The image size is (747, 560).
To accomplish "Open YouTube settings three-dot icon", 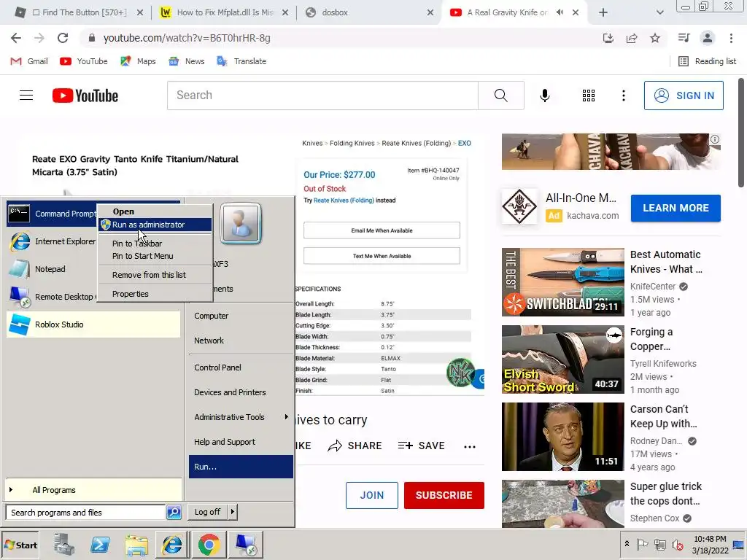I will (x=623, y=96).
